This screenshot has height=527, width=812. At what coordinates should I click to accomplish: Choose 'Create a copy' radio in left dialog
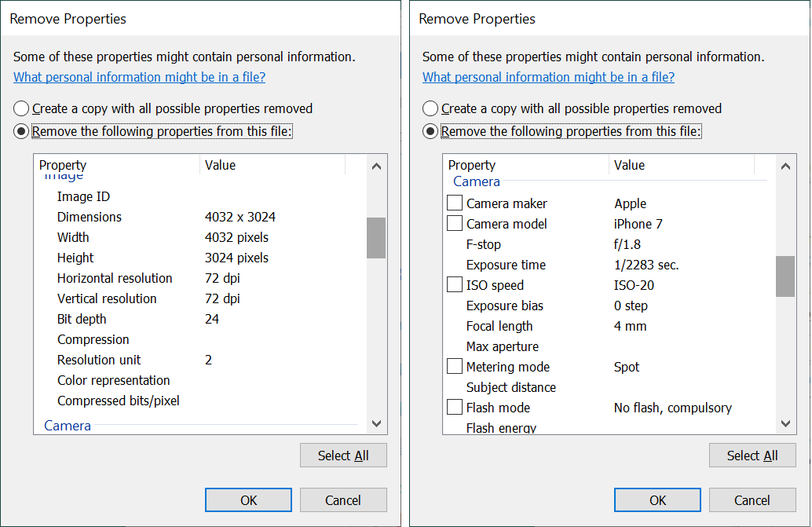coord(22,108)
